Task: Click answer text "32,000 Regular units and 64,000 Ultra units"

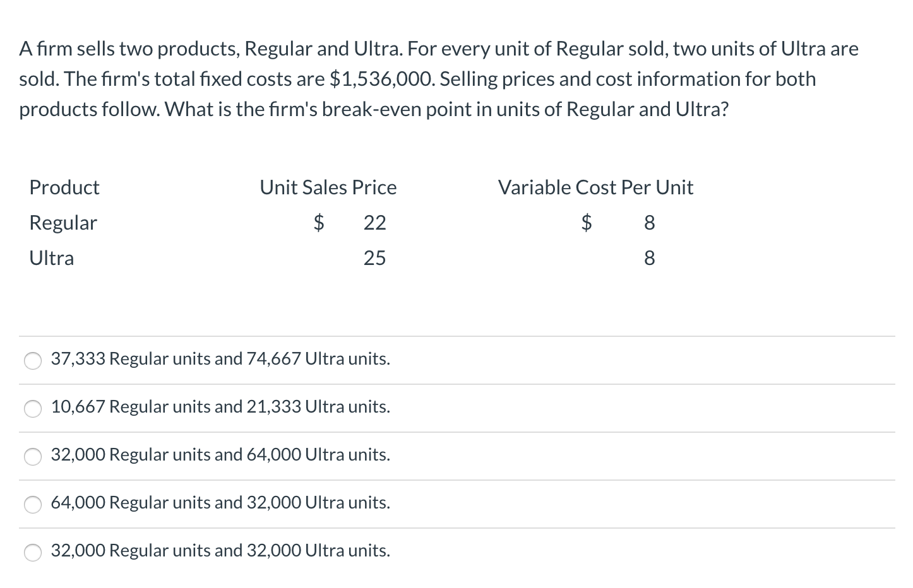Action: 220,455
